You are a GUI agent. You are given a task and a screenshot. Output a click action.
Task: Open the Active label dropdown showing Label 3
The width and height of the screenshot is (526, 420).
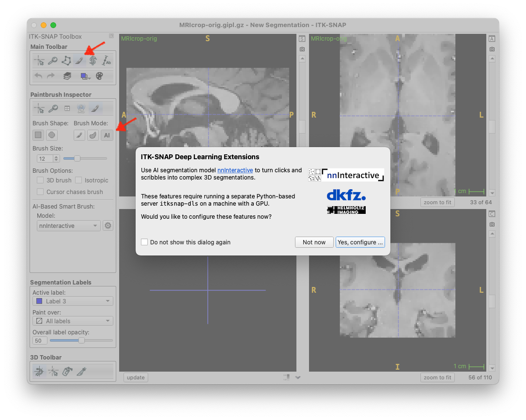(x=73, y=301)
